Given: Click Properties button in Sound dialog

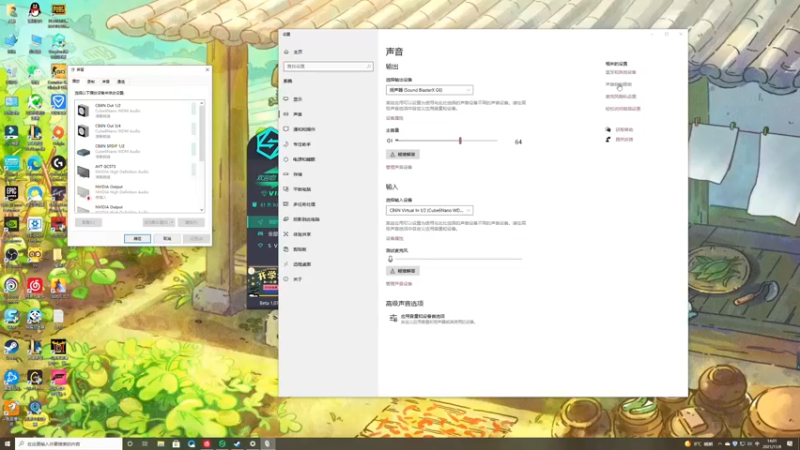Looking at the screenshot, I should click(x=191, y=222).
